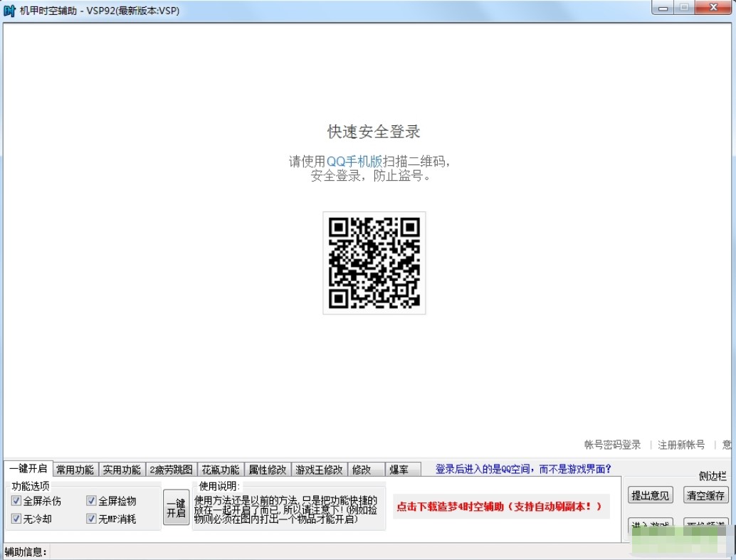Open the 属性修改 tab
Viewport: 736px width, 560px height.
pyautogui.click(x=268, y=470)
